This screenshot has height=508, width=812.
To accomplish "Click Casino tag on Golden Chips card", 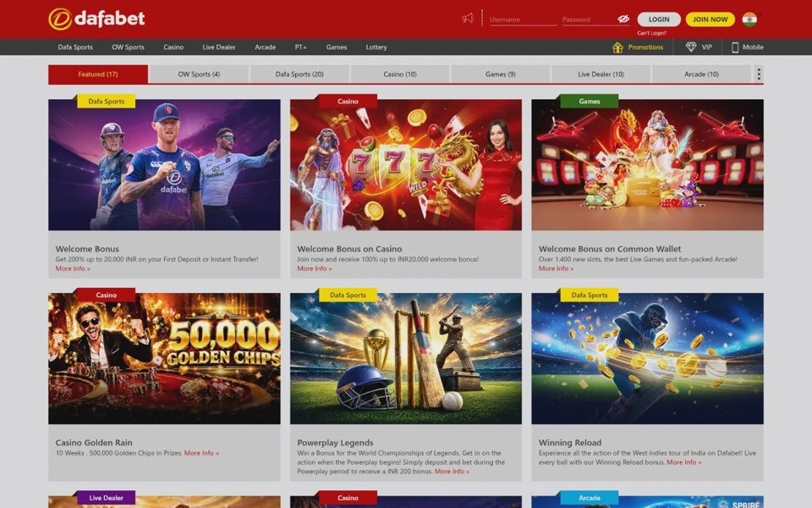I will click(107, 295).
